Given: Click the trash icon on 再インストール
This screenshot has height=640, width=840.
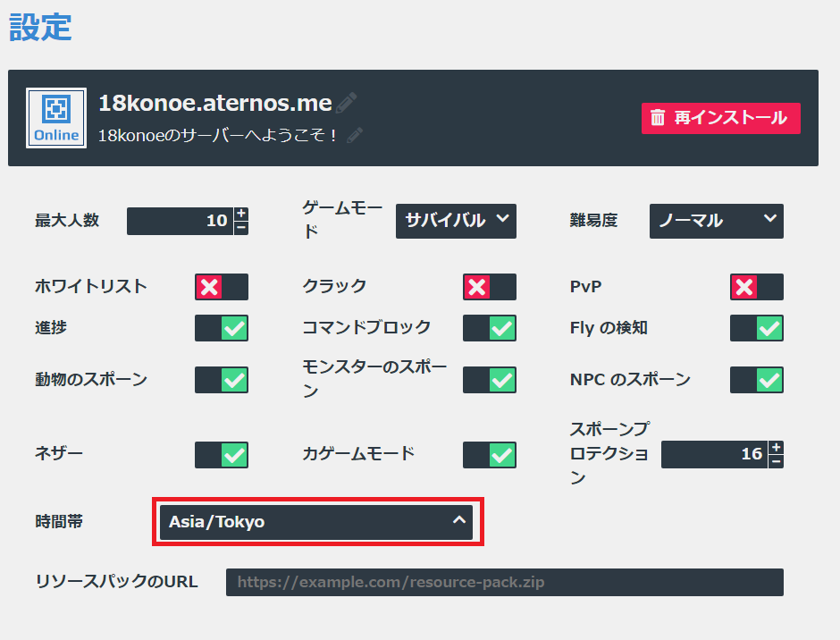Looking at the screenshot, I should tap(658, 118).
